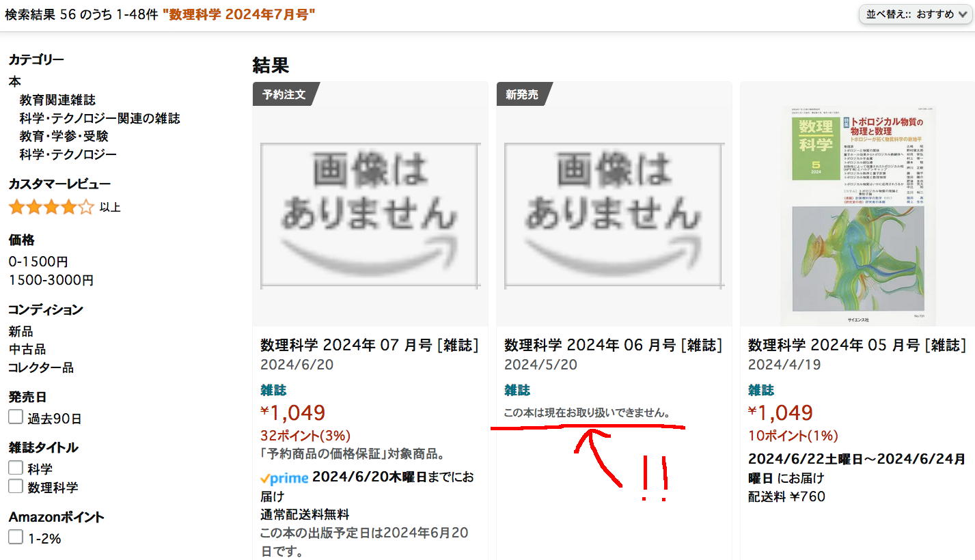
Task: Open the 並べ替え おすすめ sort dropdown
Action: [x=915, y=14]
